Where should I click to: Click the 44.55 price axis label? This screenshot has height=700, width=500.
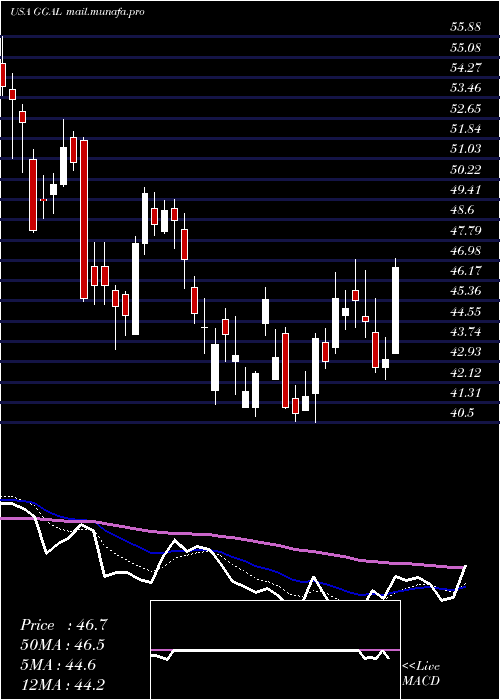tap(466, 312)
